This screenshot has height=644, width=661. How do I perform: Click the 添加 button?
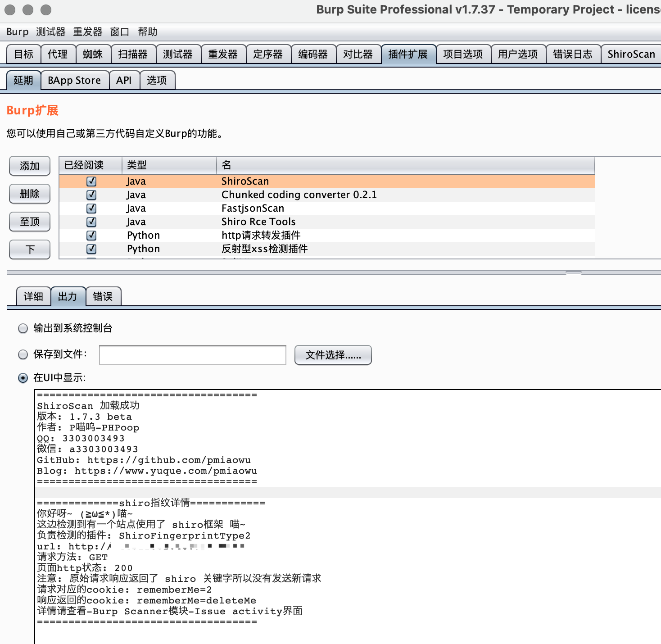point(30,166)
